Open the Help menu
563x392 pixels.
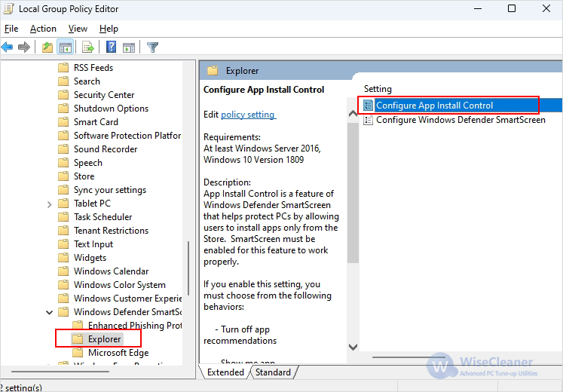109,29
